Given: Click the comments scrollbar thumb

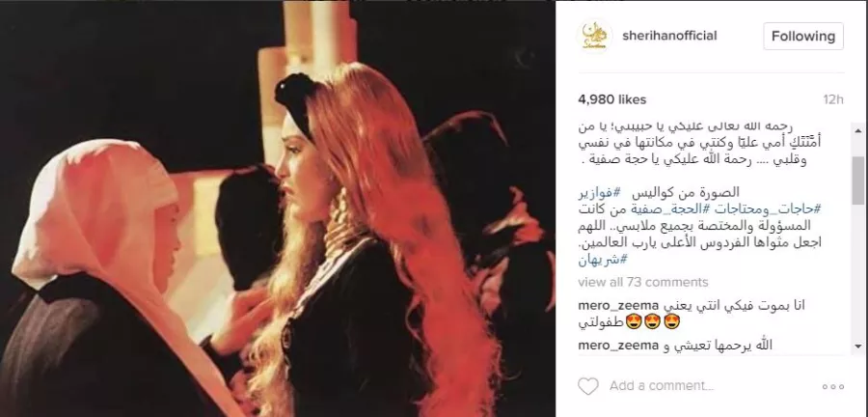Looking at the screenshot, I should pyautogui.click(x=858, y=180).
